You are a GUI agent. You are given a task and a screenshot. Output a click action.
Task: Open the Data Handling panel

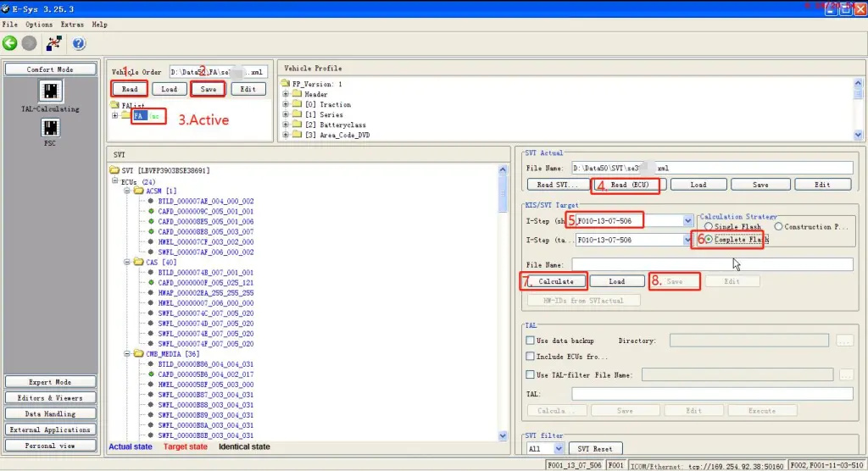pyautogui.click(x=50, y=414)
